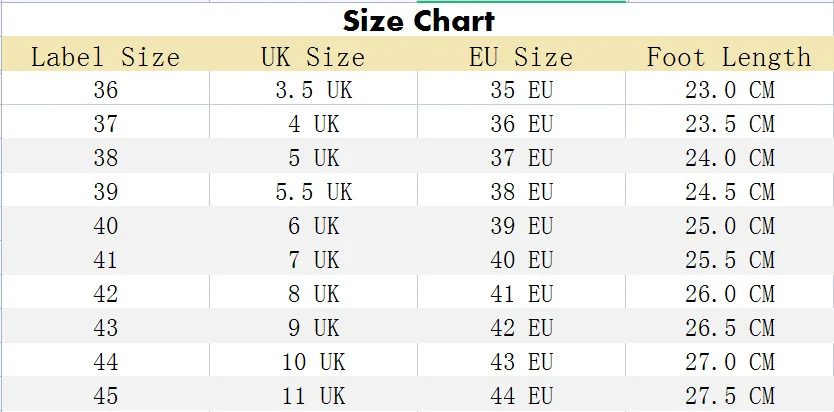Click the 27.0 CM cell
Image resolution: width=834 pixels, height=412 pixels.
point(730,360)
